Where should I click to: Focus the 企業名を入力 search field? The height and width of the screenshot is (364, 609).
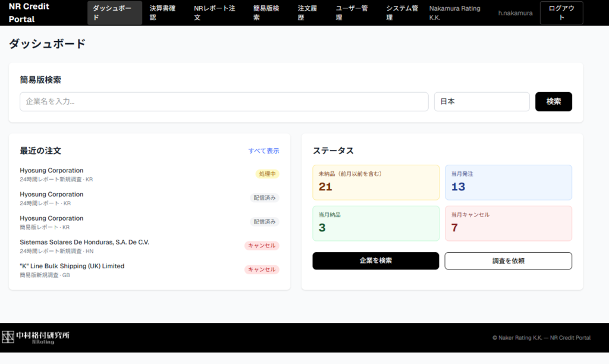click(x=224, y=102)
